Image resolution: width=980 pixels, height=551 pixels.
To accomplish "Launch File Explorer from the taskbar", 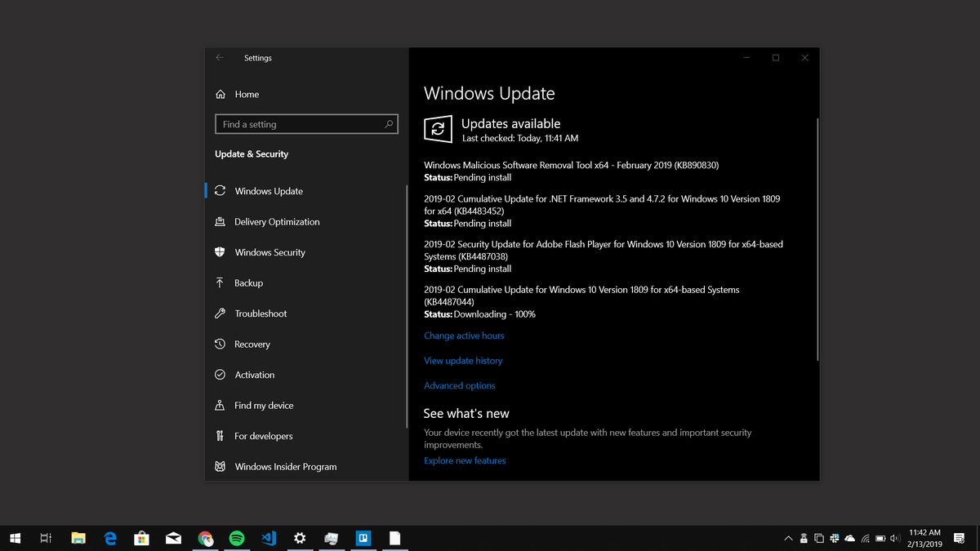I will coord(78,538).
